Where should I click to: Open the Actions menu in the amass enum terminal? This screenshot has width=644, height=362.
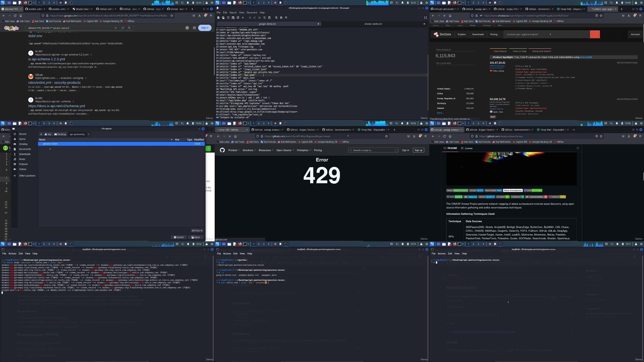[x=12, y=254]
